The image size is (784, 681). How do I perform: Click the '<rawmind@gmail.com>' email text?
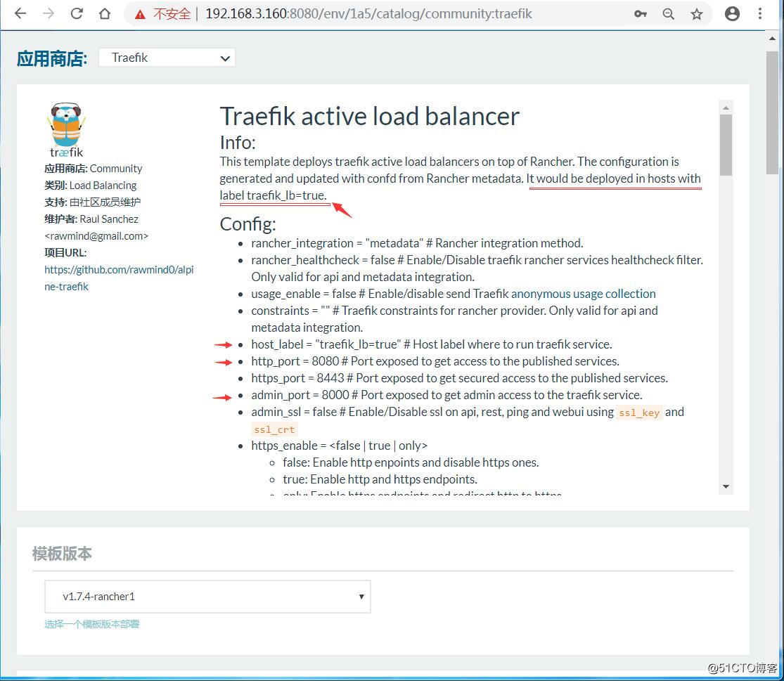(x=96, y=236)
